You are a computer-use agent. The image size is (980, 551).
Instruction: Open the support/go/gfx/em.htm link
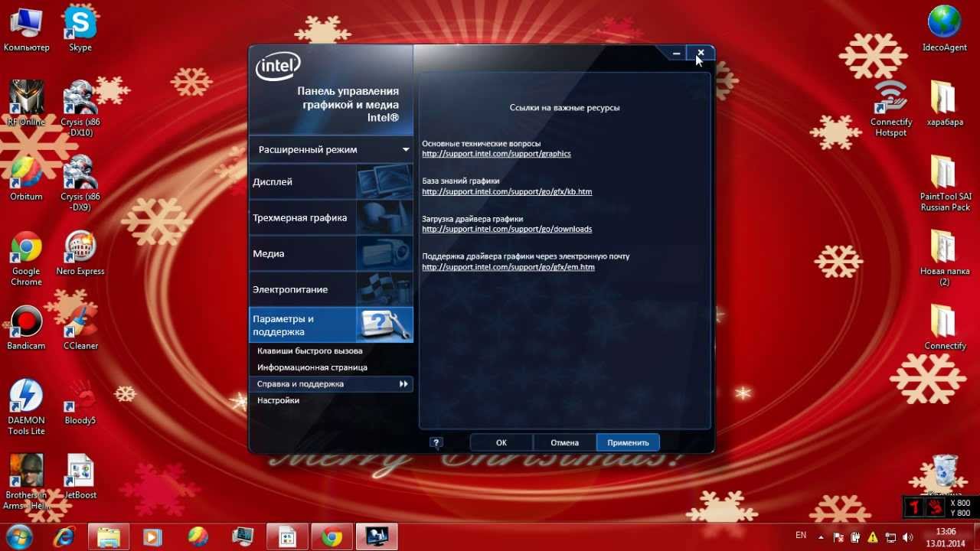coord(508,267)
